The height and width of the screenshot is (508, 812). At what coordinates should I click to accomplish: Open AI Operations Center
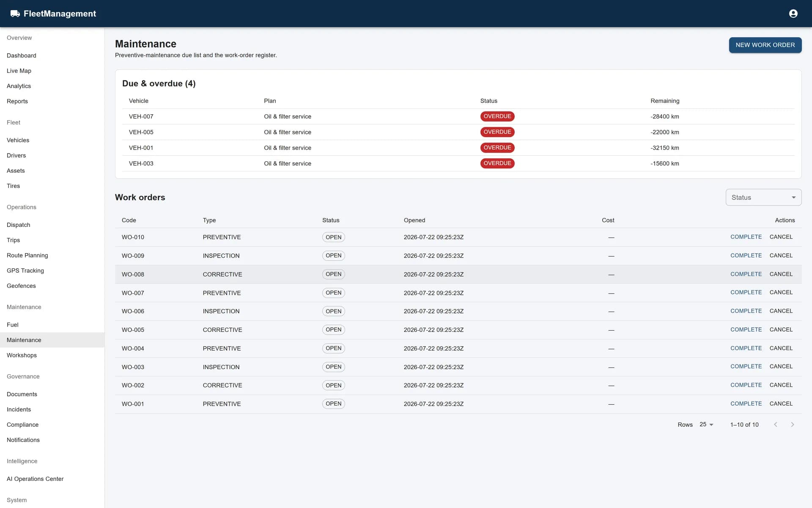click(x=52, y=479)
